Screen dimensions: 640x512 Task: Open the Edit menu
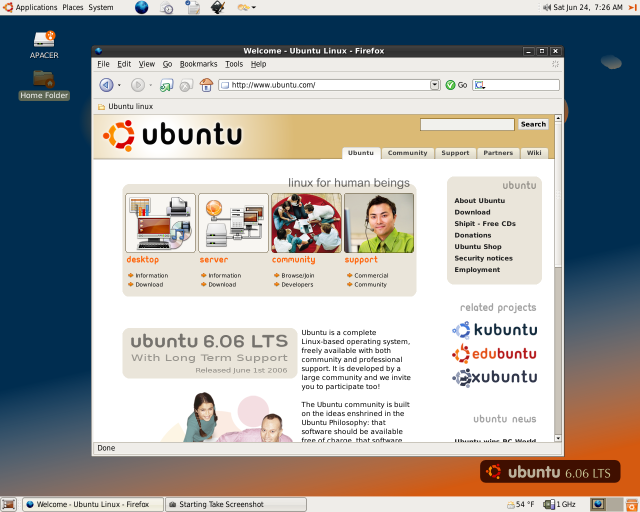click(x=124, y=64)
